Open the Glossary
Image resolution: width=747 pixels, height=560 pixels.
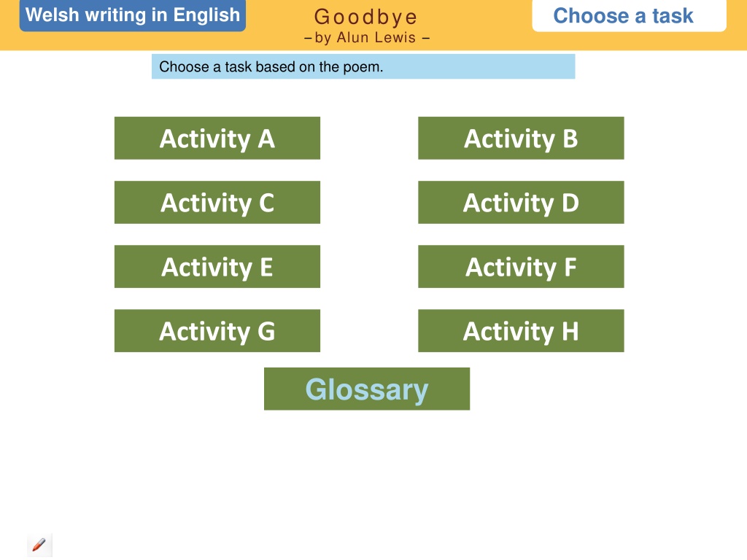366,389
